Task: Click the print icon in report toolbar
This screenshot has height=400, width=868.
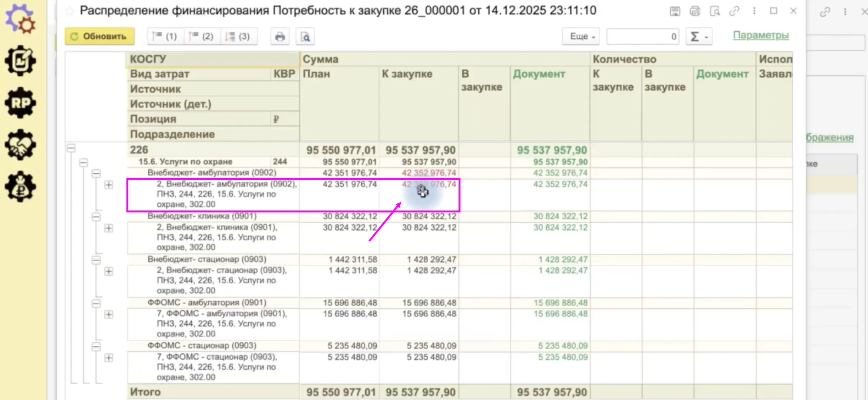Action: 280,37
